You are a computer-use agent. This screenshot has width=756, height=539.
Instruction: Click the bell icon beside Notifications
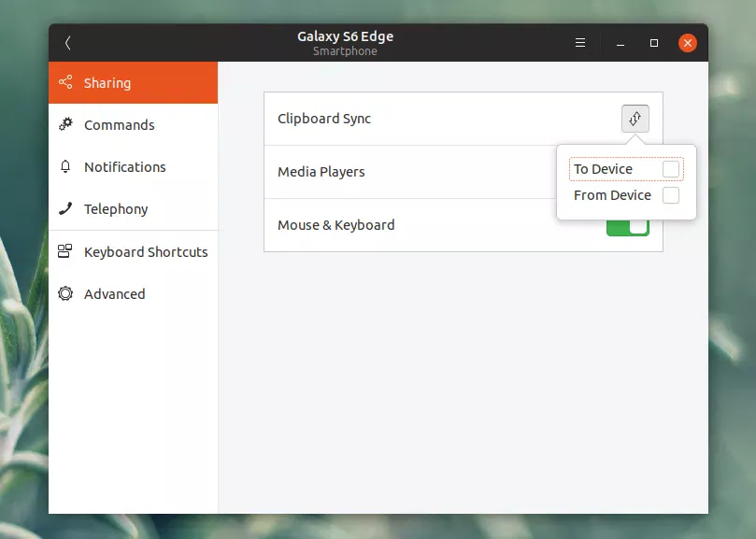point(65,167)
